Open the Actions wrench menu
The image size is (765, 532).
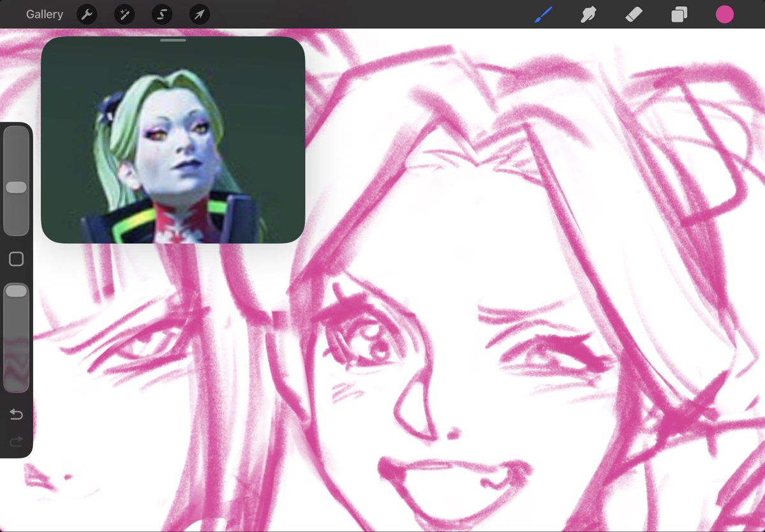click(x=87, y=15)
